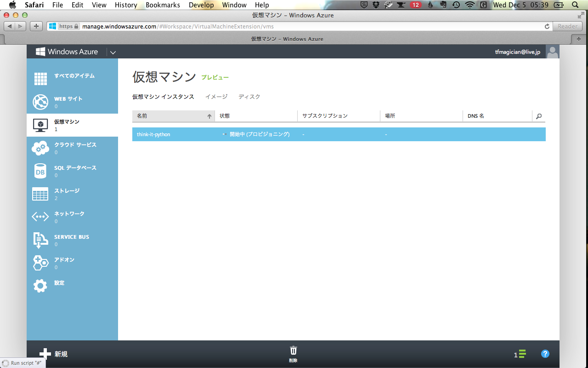The height and width of the screenshot is (368, 588).
Task: Click the サブスクリプション column header
Action: tap(339, 116)
